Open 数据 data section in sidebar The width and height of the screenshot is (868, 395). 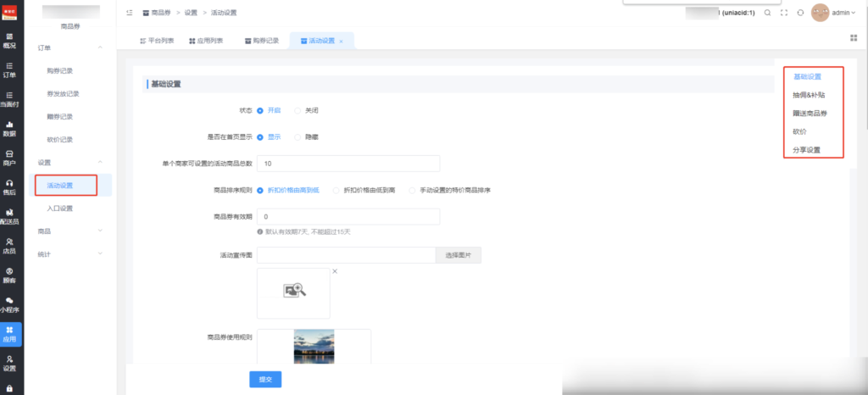9,129
